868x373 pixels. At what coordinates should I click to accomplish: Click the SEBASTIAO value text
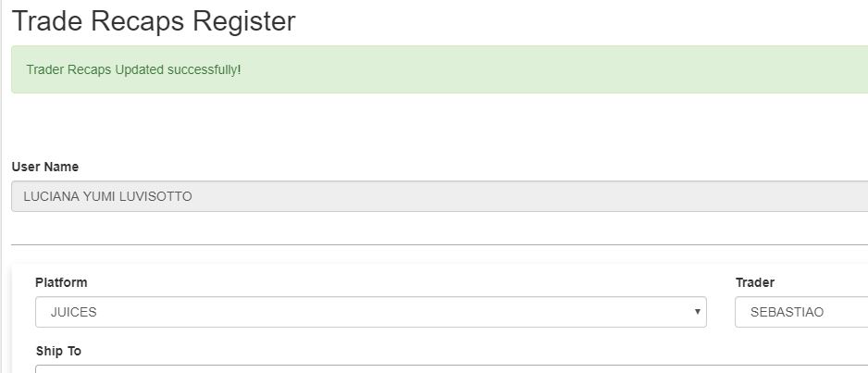[x=787, y=312]
